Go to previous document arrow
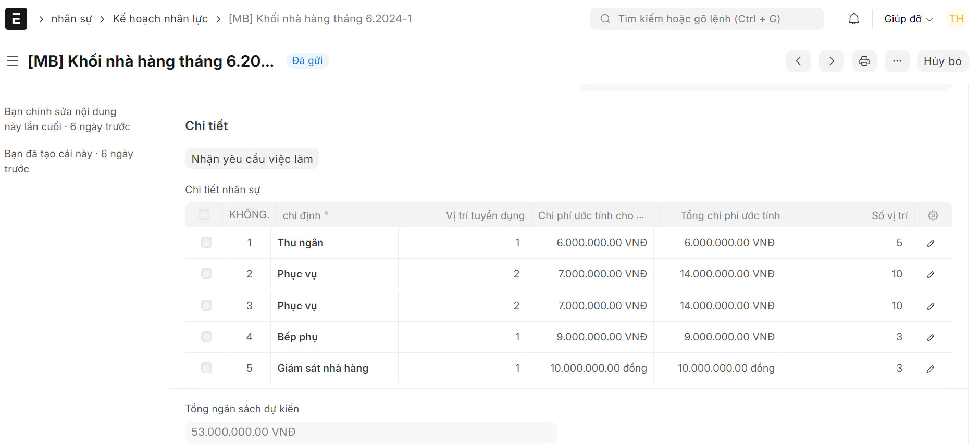Screen dimensions: 980x444 [798, 61]
